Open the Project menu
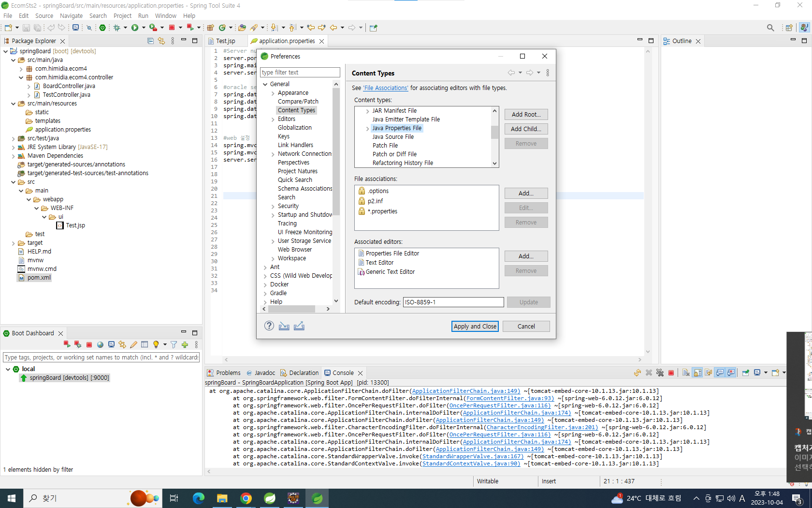 122,16
